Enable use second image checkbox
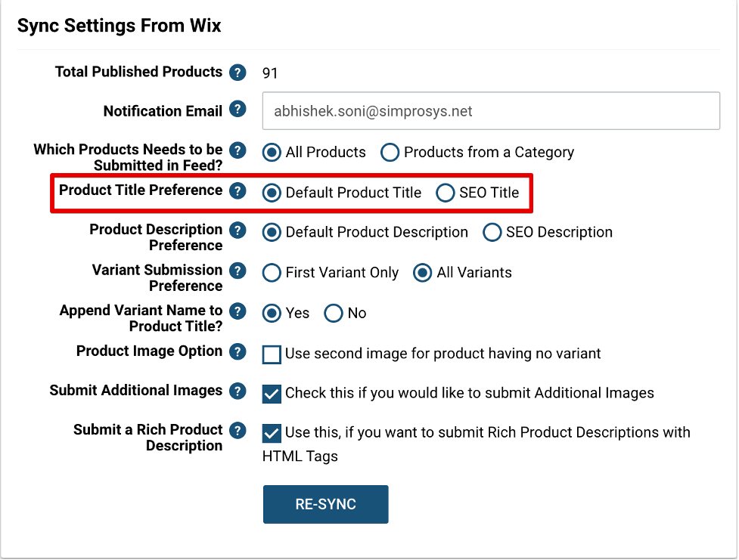This screenshot has width=739, height=560. [x=272, y=354]
